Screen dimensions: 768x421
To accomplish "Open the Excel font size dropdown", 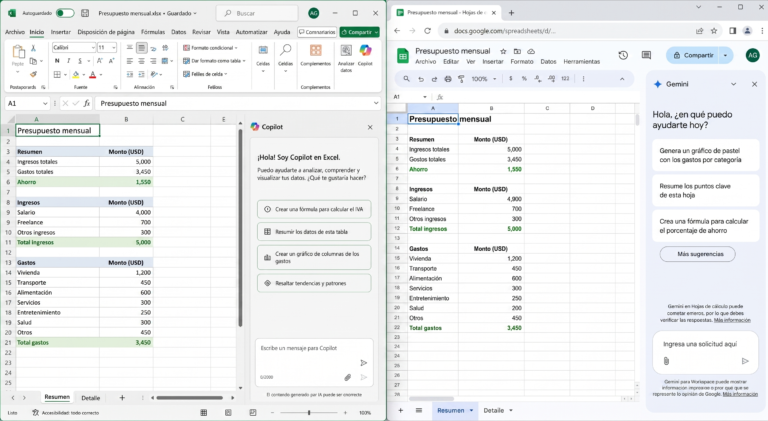I will coord(114,47).
